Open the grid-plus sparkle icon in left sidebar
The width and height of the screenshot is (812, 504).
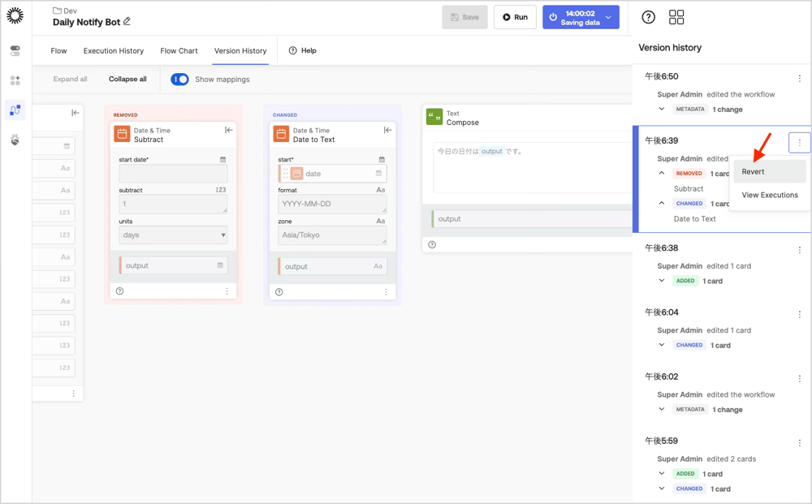click(x=15, y=80)
